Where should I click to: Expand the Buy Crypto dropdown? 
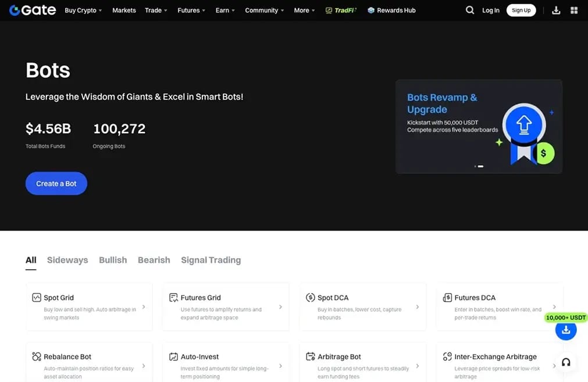tap(83, 10)
